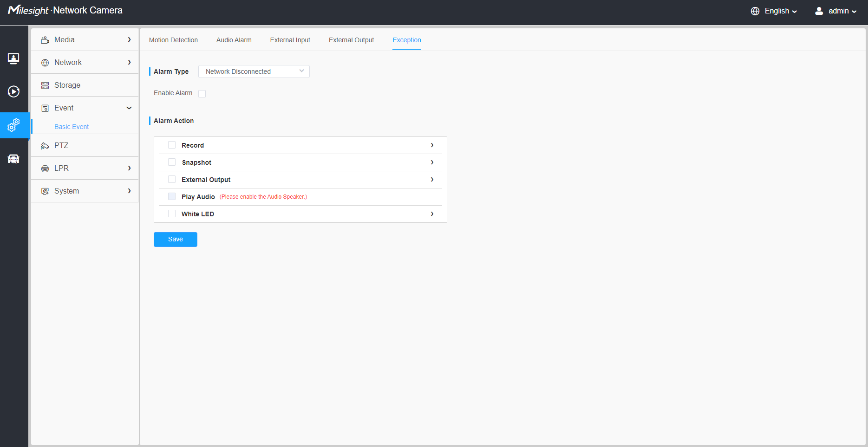This screenshot has width=868, height=447.
Task: Click the globe language icon
Action: (x=755, y=11)
